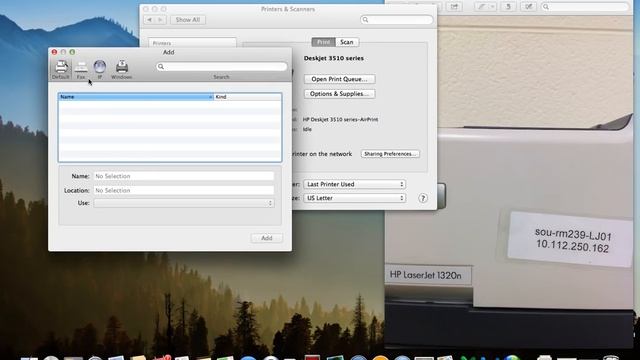Open the US Letter paper size dropdown
640x360 pixels.
(354, 198)
